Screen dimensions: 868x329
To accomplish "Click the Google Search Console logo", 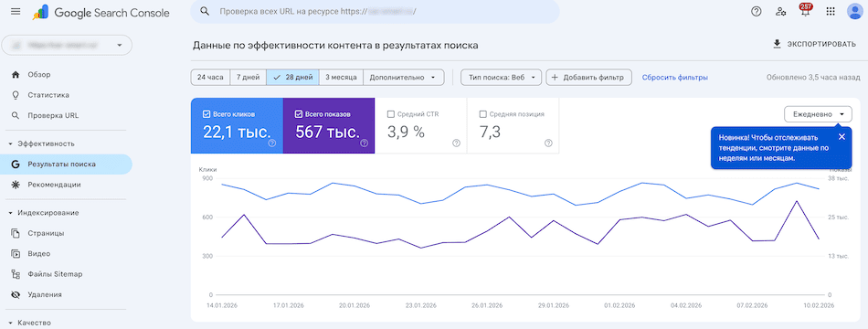I will point(101,12).
